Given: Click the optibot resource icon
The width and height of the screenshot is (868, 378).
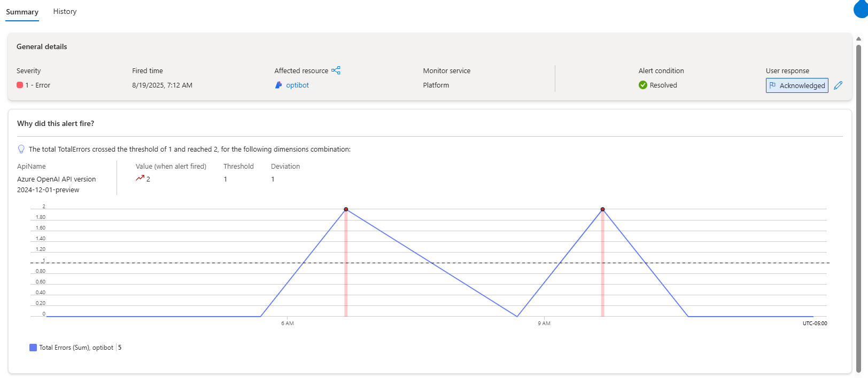Looking at the screenshot, I should pos(278,85).
